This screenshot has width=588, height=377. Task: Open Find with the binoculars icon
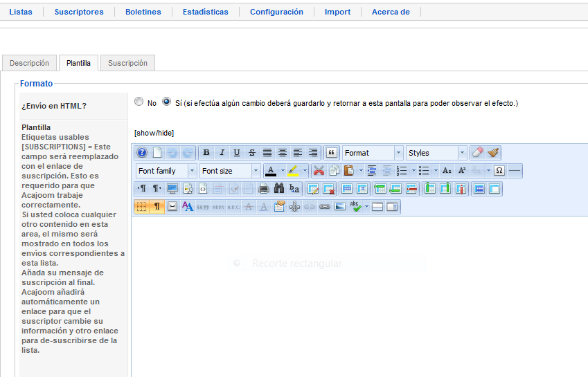[x=279, y=189]
